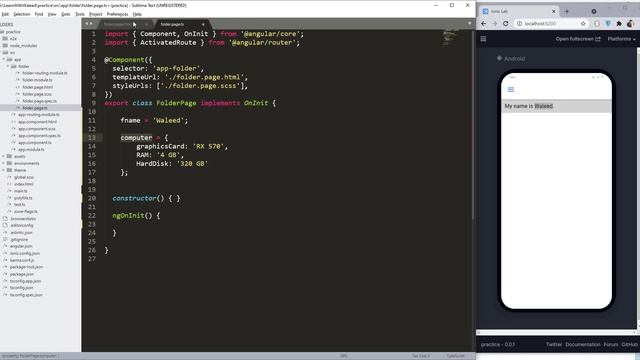Open package.json file
Screen dimensions: 640x360
point(22,274)
